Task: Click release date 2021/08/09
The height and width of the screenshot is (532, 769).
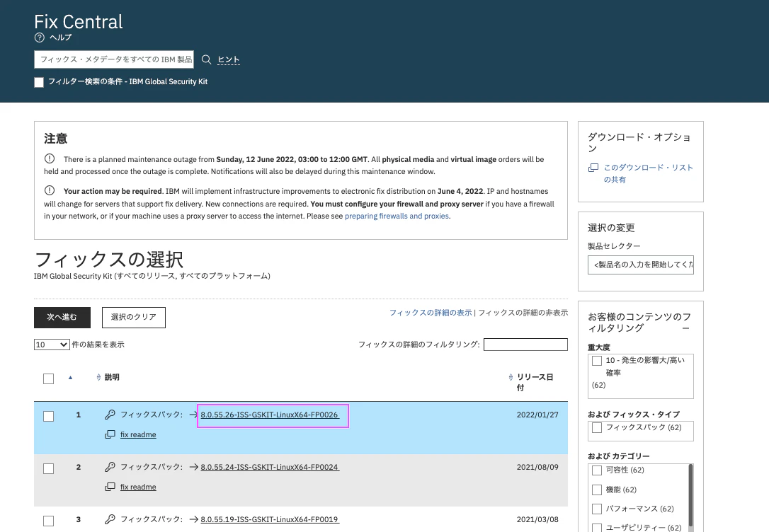Action: tap(537, 468)
